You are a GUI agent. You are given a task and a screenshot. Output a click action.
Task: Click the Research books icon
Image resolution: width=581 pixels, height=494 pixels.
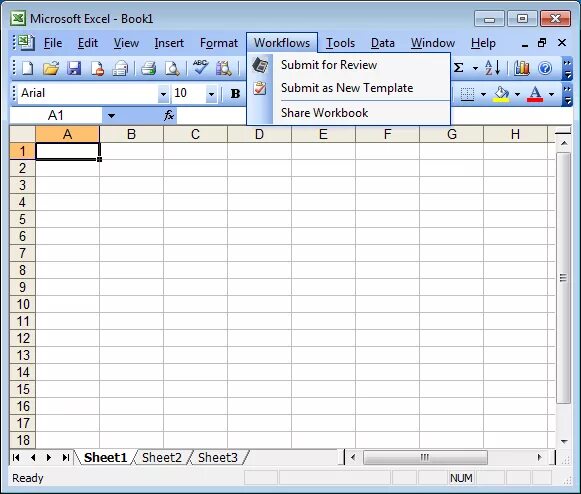coord(223,68)
